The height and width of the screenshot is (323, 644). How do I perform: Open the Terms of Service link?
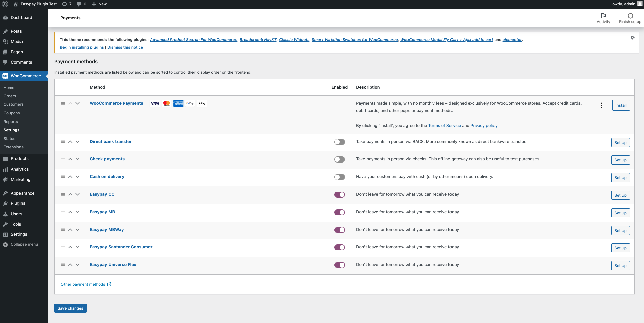pyautogui.click(x=444, y=126)
